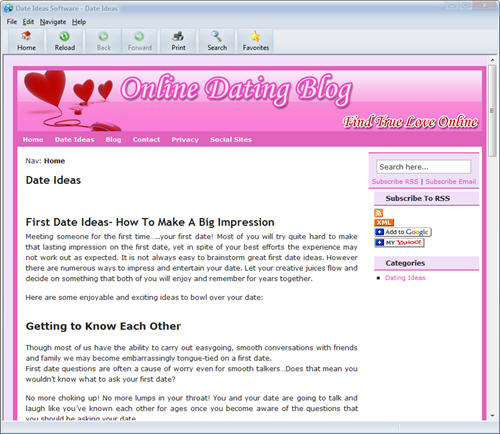Viewport: 500px width, 434px height.
Task: Click the Add to Google button
Action: [x=403, y=232]
